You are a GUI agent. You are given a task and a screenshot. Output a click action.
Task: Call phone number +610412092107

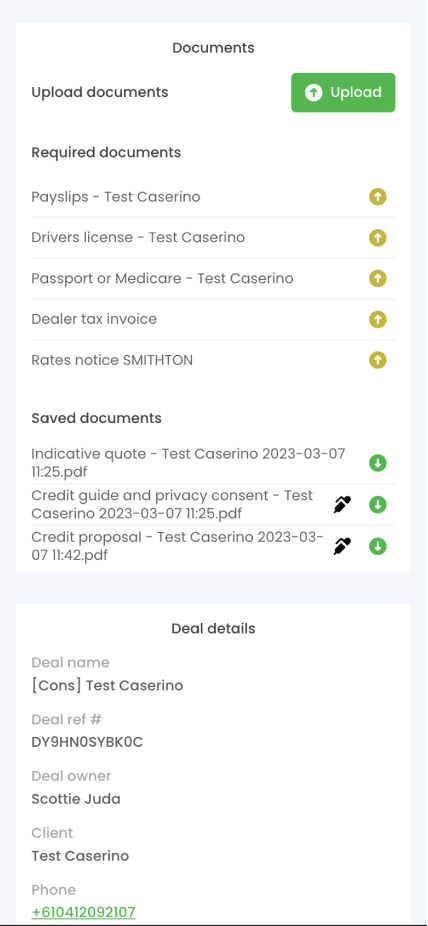[83, 912]
